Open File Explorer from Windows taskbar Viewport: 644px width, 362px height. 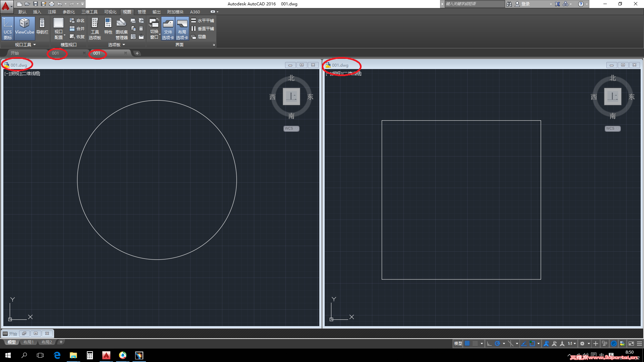tap(73, 355)
